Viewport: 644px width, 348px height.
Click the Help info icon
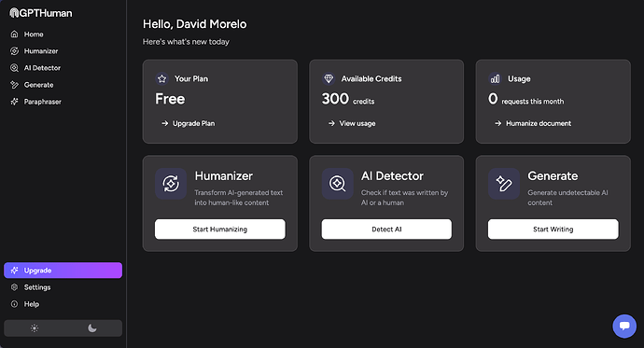point(14,304)
